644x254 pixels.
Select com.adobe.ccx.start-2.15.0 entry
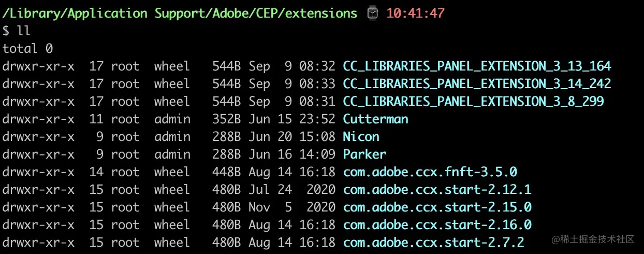pyautogui.click(x=437, y=207)
